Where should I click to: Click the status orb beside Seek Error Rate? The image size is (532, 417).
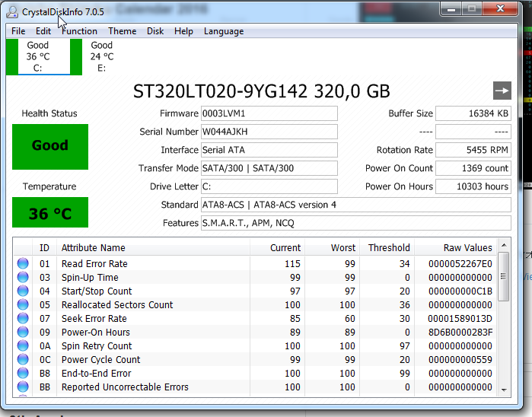pyautogui.click(x=23, y=319)
